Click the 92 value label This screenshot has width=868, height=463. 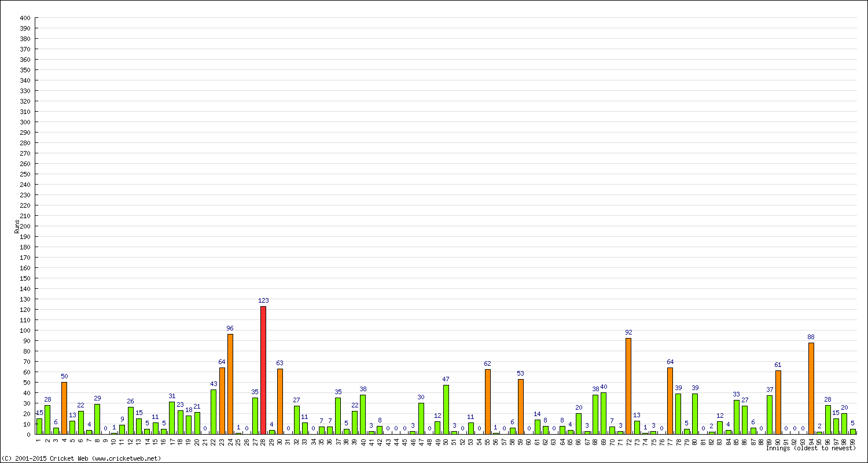tap(628, 332)
